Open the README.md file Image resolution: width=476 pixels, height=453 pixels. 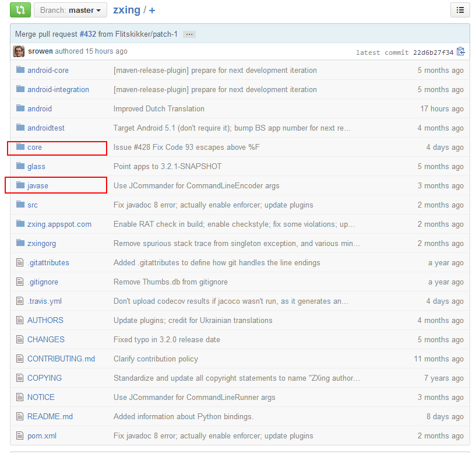point(50,416)
